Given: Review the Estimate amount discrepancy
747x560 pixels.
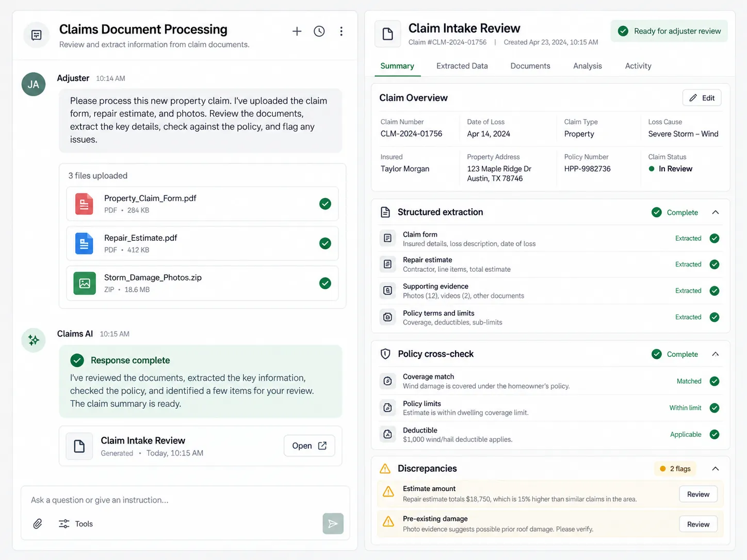Looking at the screenshot, I should [x=698, y=495].
